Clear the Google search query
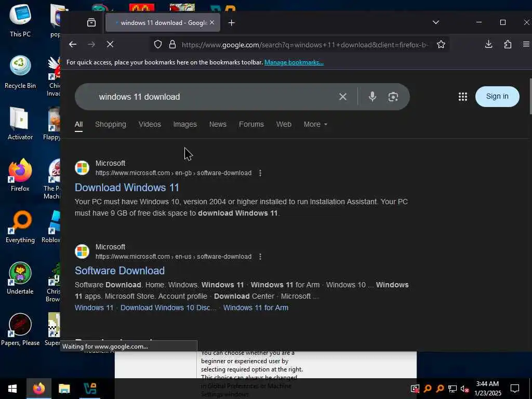The height and width of the screenshot is (399, 532). pyautogui.click(x=343, y=97)
